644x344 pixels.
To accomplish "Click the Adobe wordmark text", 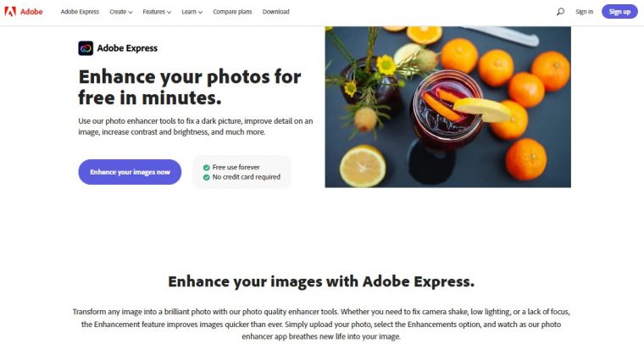I will pos(31,12).
